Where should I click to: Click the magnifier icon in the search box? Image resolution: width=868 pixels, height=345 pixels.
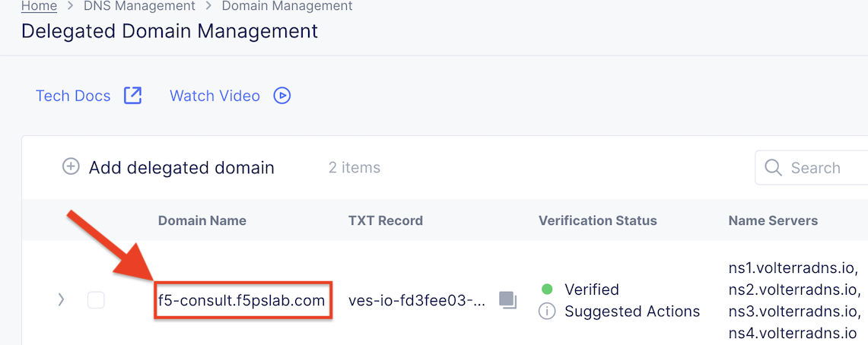point(773,168)
